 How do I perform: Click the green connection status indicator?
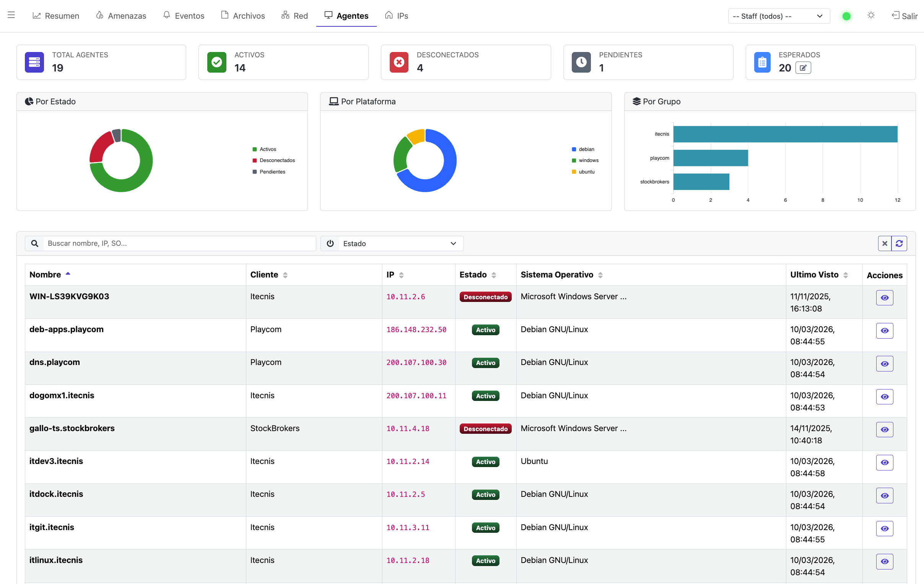click(846, 16)
